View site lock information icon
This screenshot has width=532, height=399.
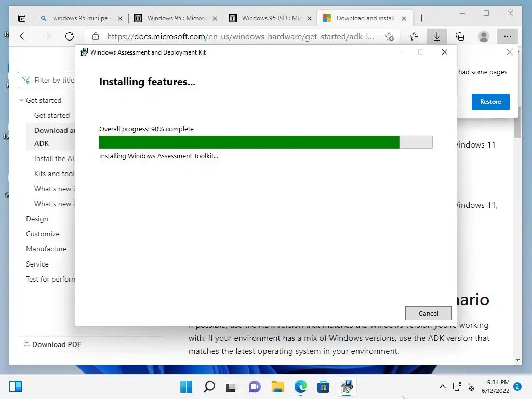96,36
